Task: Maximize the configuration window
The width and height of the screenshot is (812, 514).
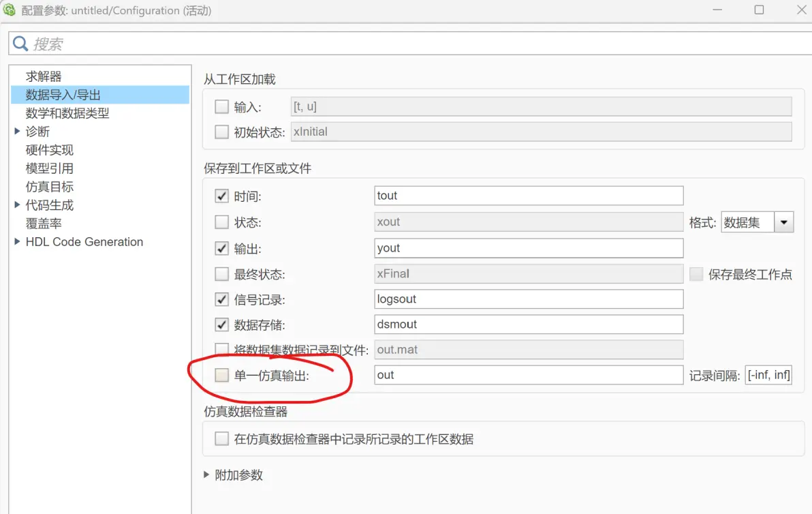Action: (759, 10)
